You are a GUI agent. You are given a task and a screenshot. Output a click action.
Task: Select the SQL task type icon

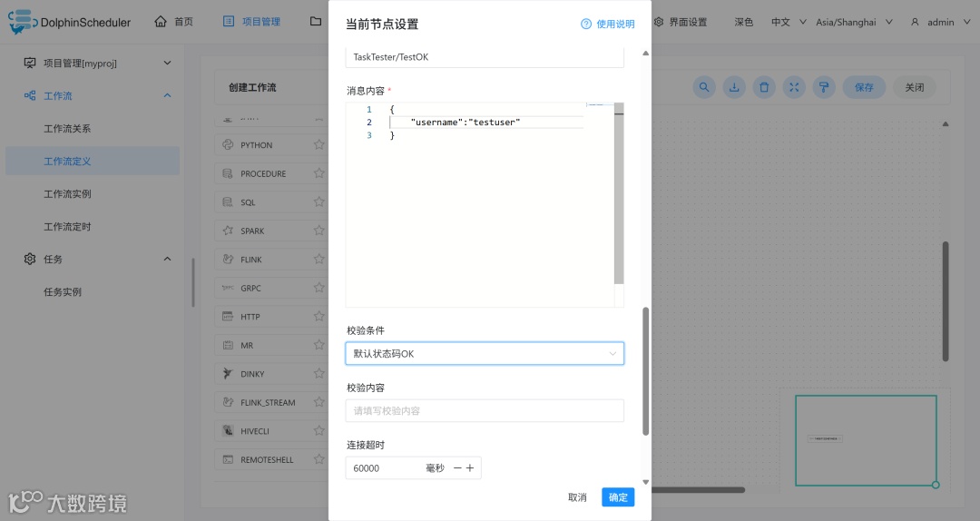tap(228, 202)
